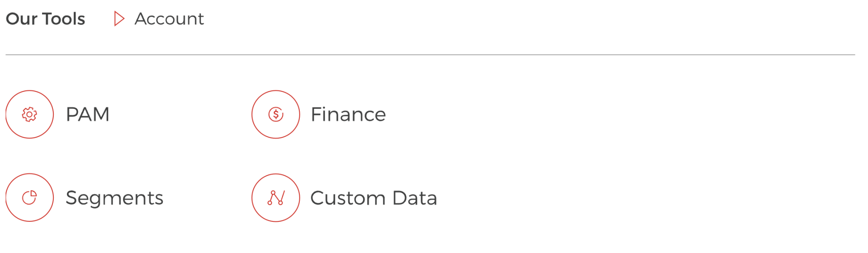Launch Segments tool via circled pie chart
Image resolution: width=868 pixels, height=253 pixels.
29,197
